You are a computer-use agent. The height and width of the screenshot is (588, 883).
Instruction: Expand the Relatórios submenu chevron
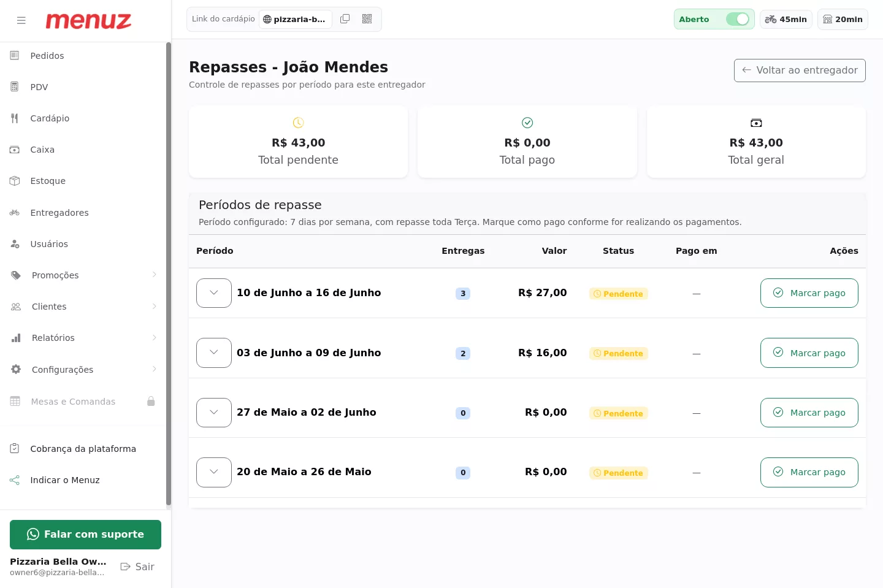[x=155, y=337]
